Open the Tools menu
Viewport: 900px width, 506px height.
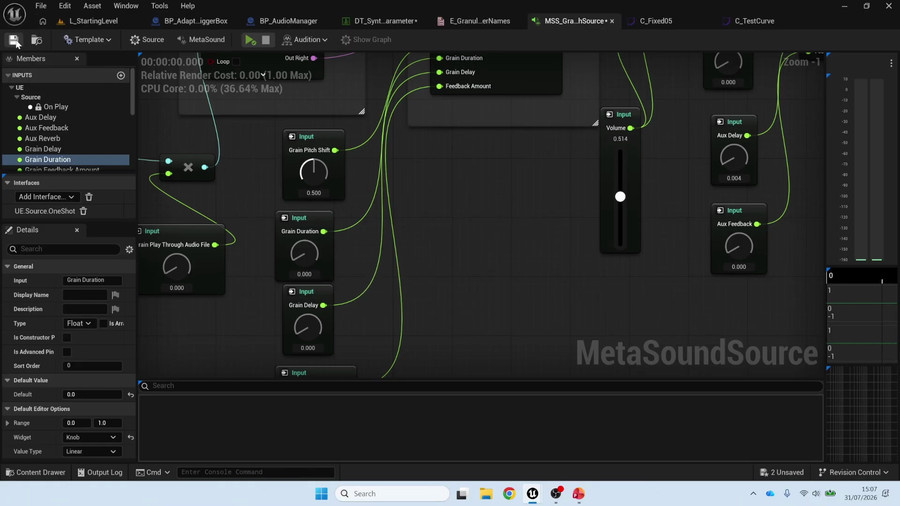pyautogui.click(x=160, y=6)
